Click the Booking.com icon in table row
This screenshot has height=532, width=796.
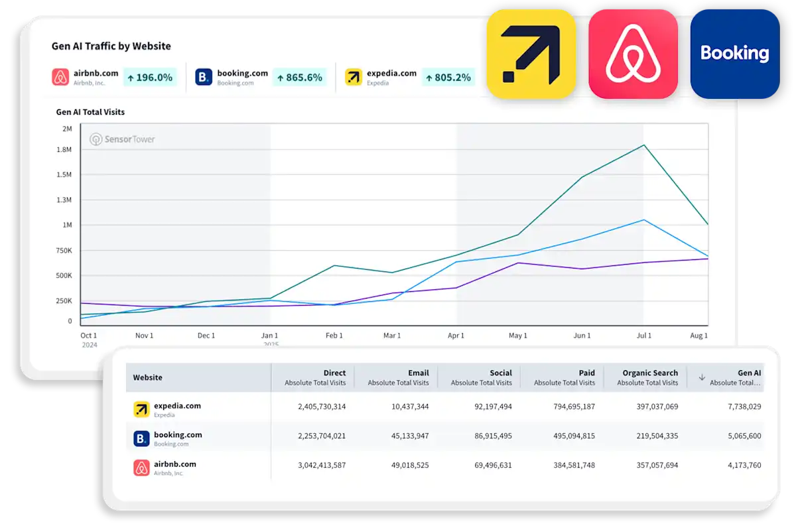point(141,438)
